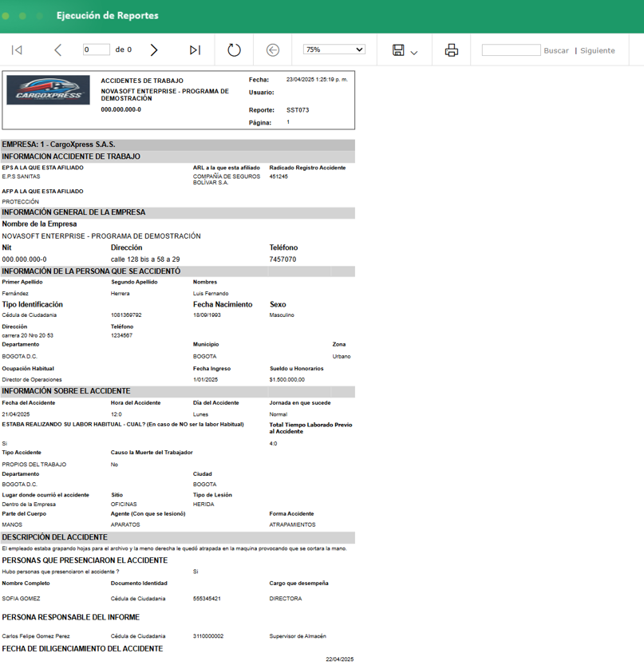
Task: Select the zone value 'Urbano'
Action: [342, 357]
